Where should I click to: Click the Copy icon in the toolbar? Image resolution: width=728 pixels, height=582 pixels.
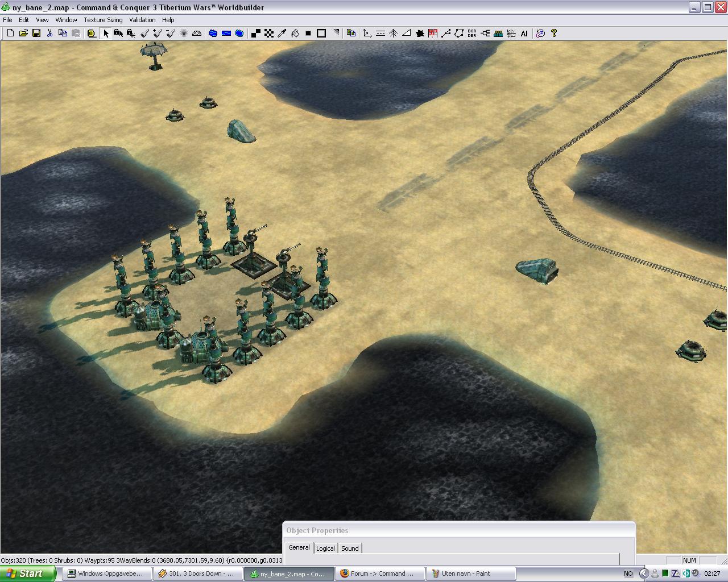tap(63, 34)
